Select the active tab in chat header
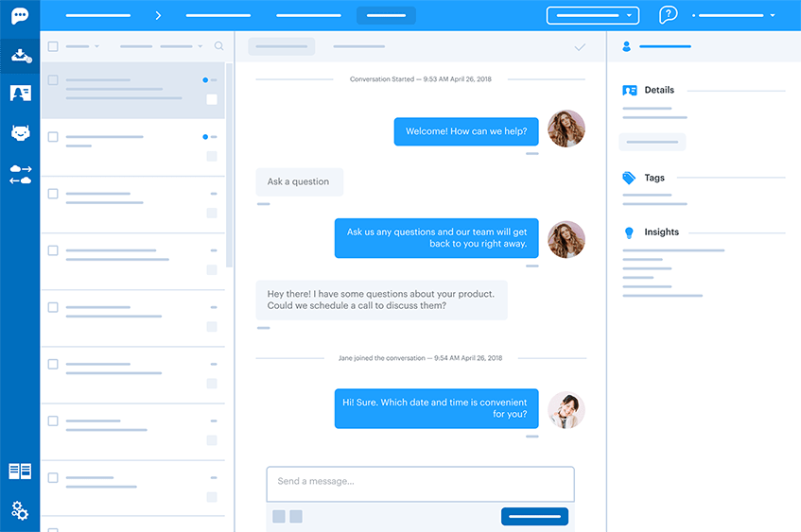Screen dimensions: 801x532 coord(282,46)
